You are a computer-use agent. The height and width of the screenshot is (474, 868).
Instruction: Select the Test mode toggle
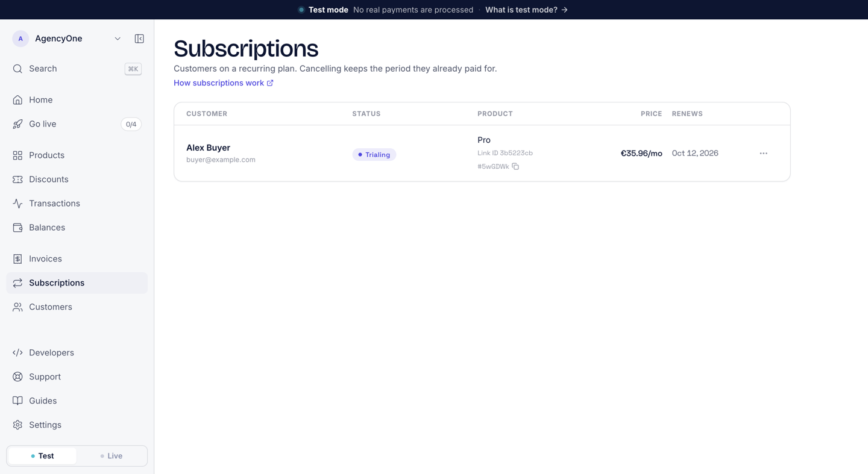pyautogui.click(x=42, y=456)
